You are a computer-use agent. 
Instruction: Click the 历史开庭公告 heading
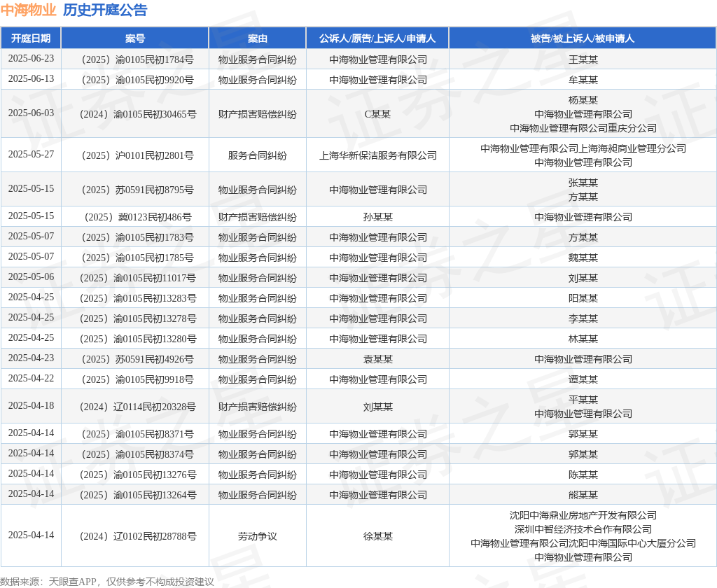click(x=105, y=10)
